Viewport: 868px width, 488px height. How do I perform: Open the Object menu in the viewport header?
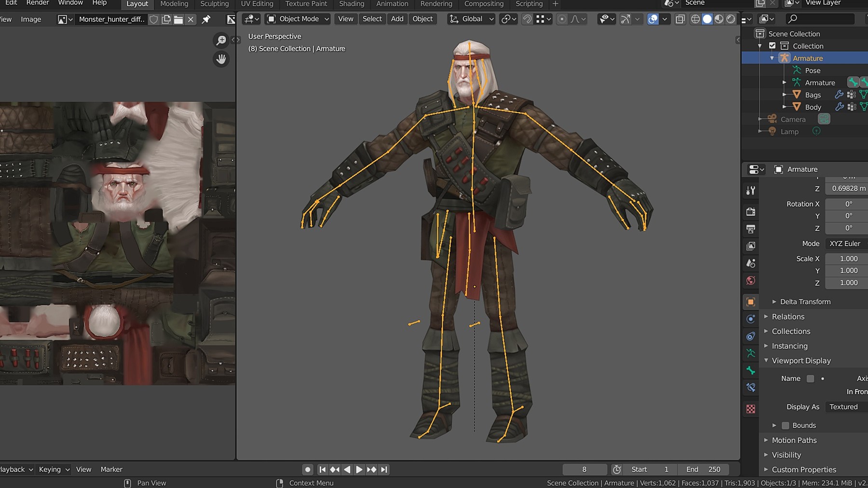422,19
